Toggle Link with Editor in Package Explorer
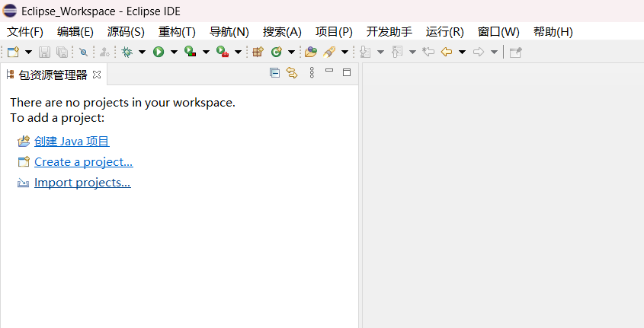This screenshot has height=328, width=644. (x=292, y=73)
